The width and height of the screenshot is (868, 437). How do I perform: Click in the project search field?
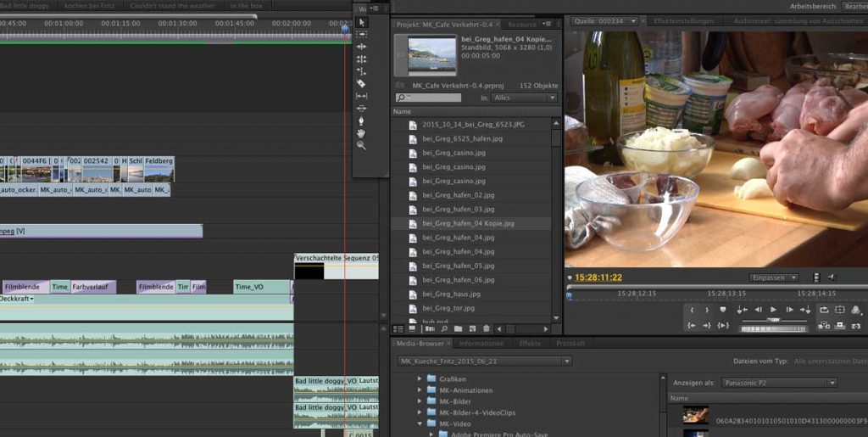click(428, 98)
